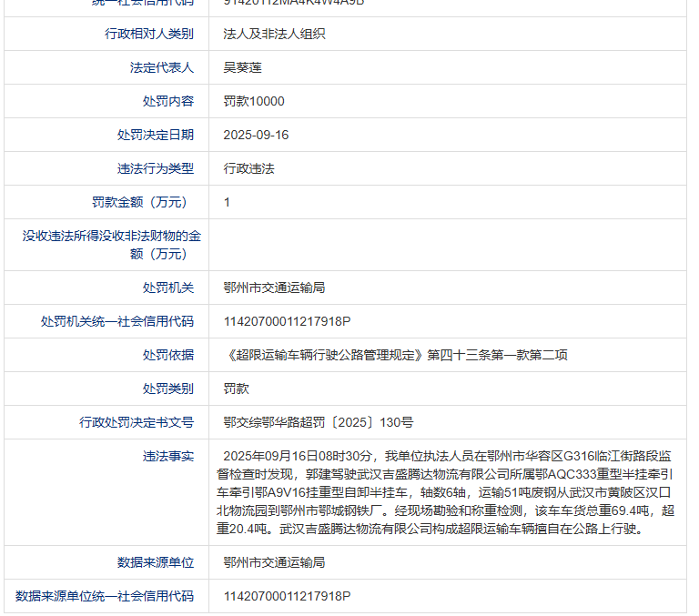
Task: Click the fine amount value in 罚款金额 row
Action: click(x=228, y=202)
